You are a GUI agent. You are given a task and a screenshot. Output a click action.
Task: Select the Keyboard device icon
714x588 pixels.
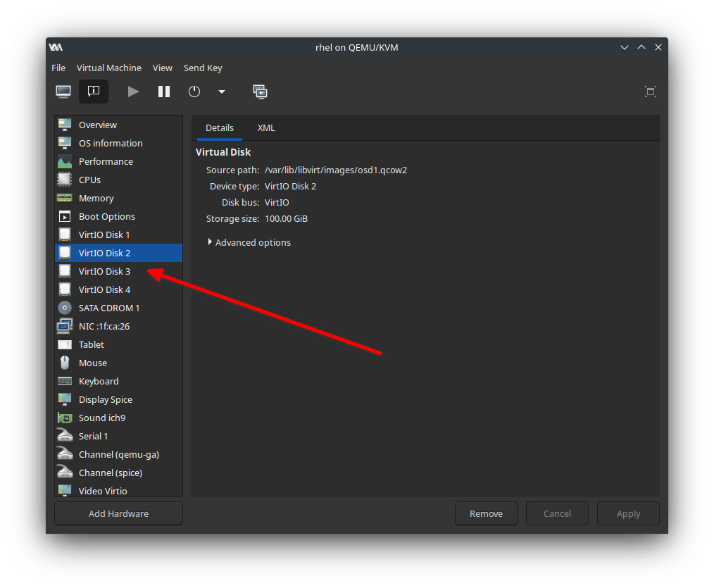click(65, 381)
